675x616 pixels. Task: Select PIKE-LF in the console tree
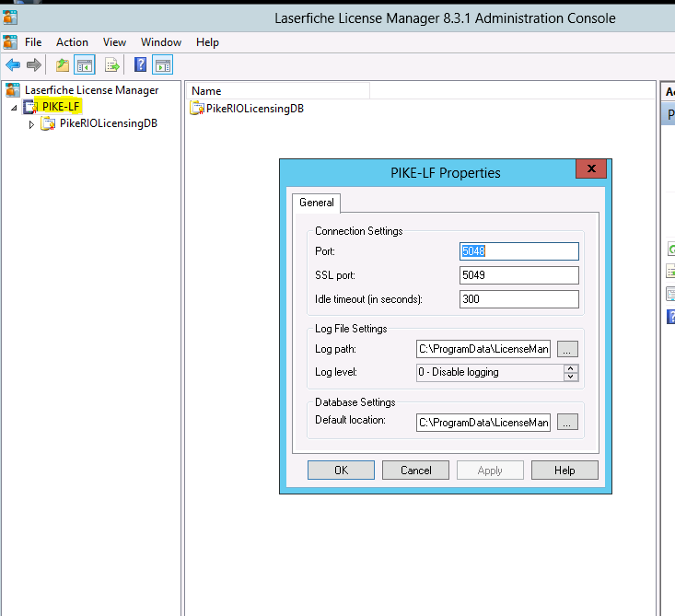61,106
